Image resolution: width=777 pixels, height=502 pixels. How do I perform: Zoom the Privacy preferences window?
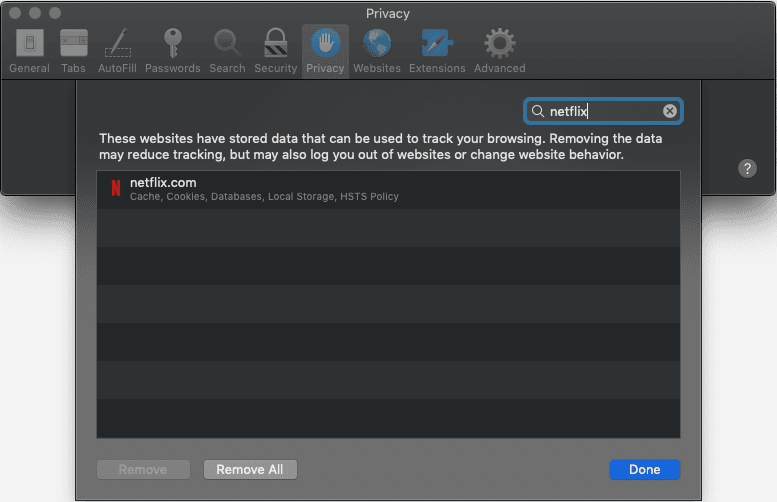tap(55, 13)
